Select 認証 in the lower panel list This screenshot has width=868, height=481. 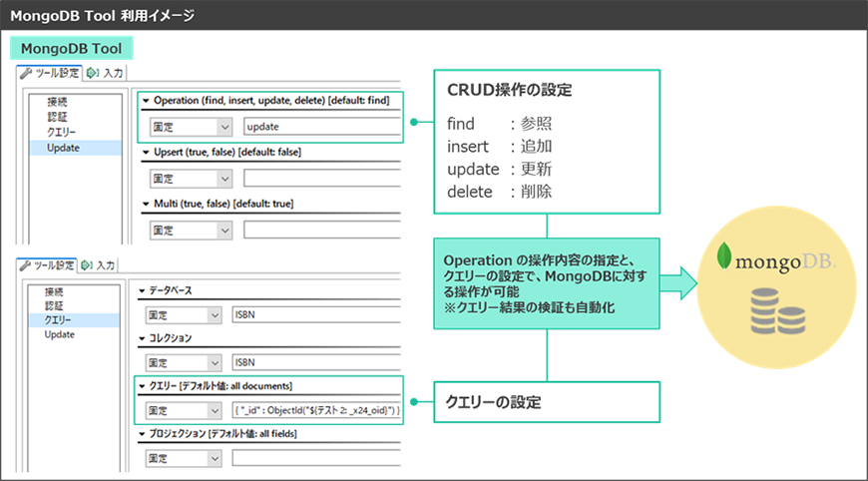[54, 306]
